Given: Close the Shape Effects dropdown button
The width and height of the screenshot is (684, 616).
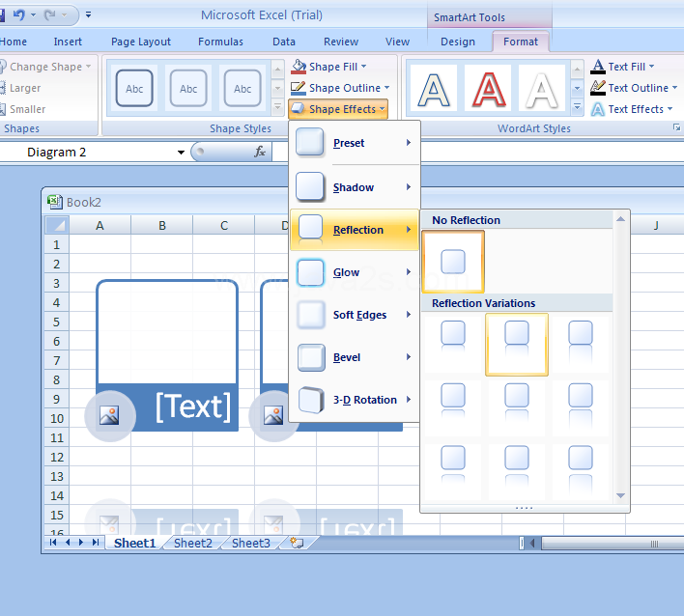Looking at the screenshot, I should tap(338, 109).
